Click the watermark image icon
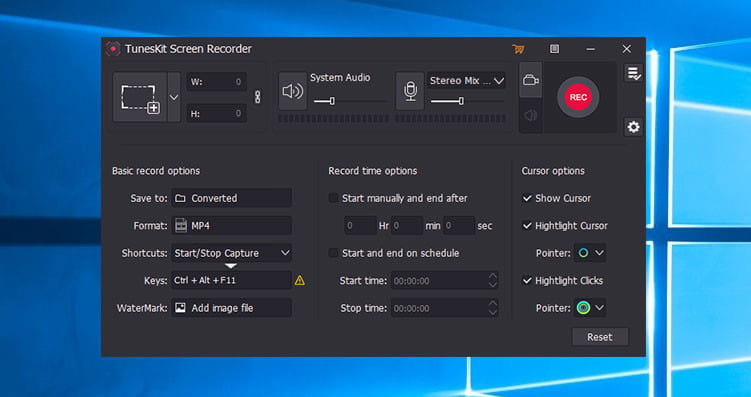751x397 pixels. tap(180, 307)
